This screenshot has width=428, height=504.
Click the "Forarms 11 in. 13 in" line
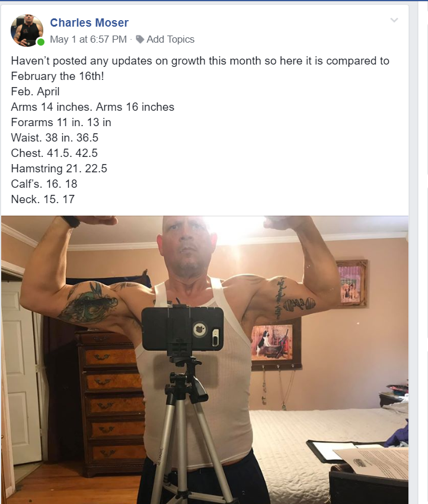[61, 123]
